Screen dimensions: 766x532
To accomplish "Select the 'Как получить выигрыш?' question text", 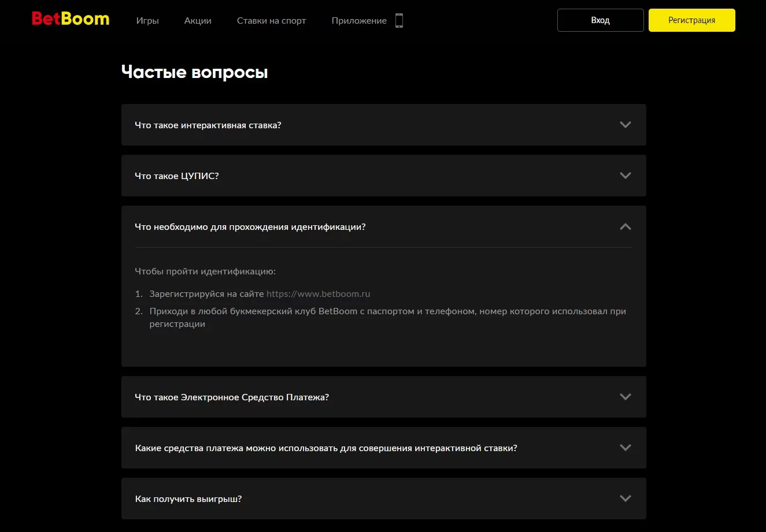I will coord(188,498).
